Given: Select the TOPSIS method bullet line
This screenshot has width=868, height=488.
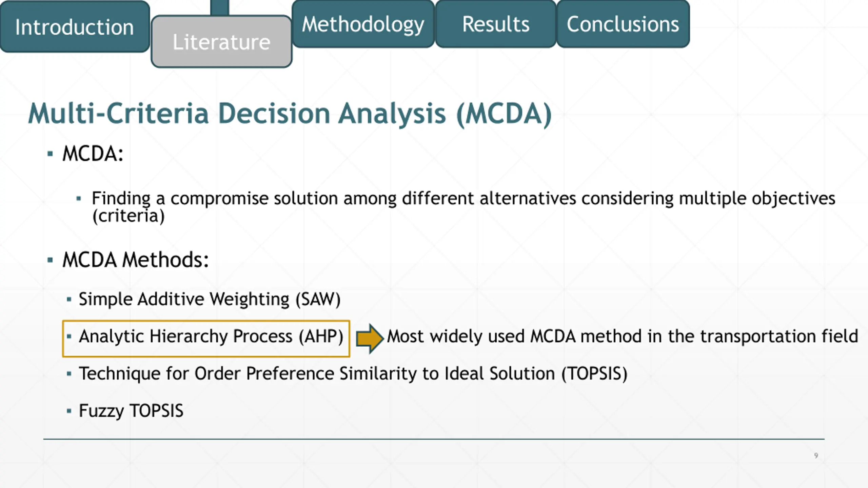Looking at the screenshot, I should [353, 374].
